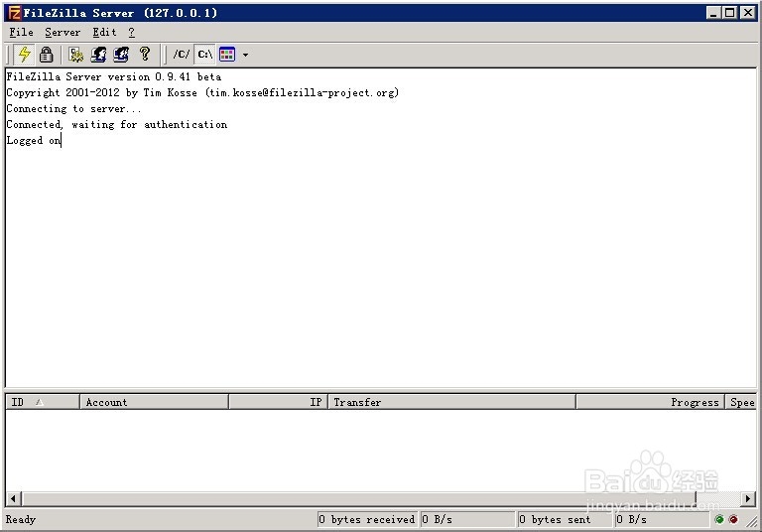The image size is (762, 532).
Task: Sort by the Speed column header
Action: [741, 402]
